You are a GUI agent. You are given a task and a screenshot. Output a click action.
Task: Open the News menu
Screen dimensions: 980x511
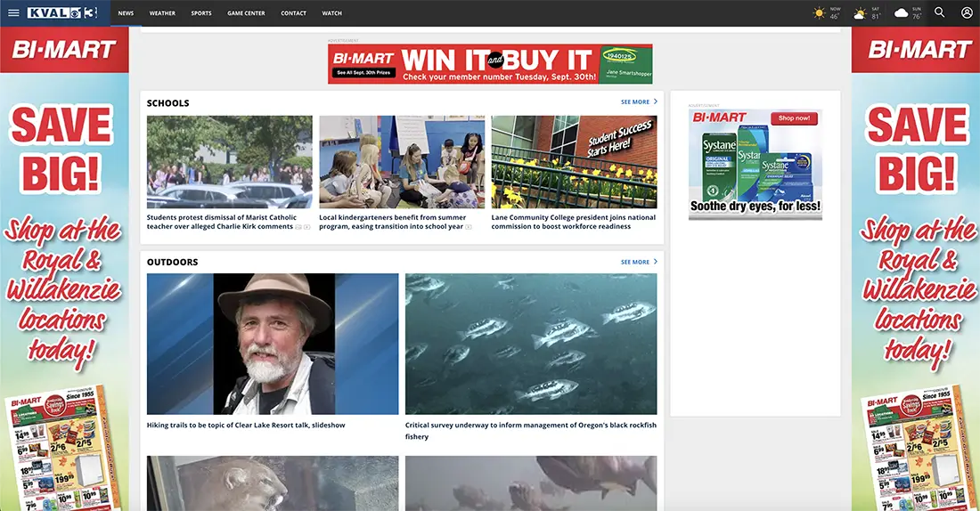(x=126, y=13)
